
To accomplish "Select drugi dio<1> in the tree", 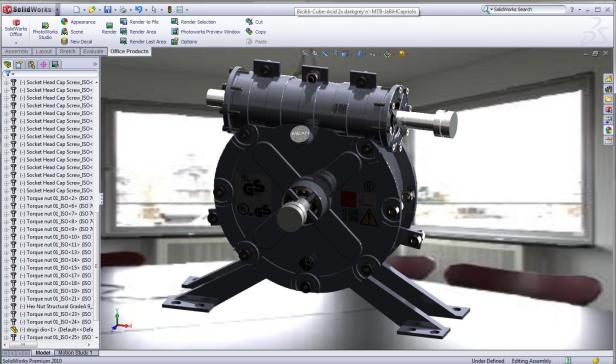I will tap(56, 330).
